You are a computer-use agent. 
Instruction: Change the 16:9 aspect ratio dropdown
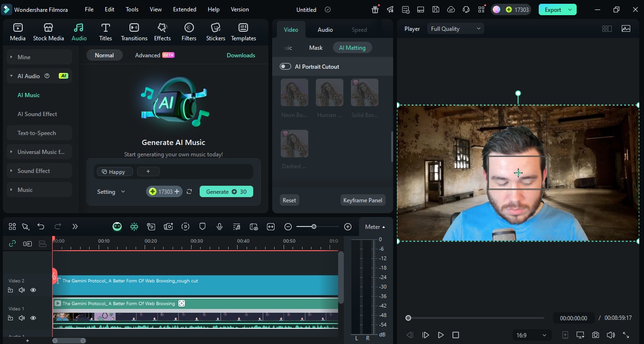[531, 335]
